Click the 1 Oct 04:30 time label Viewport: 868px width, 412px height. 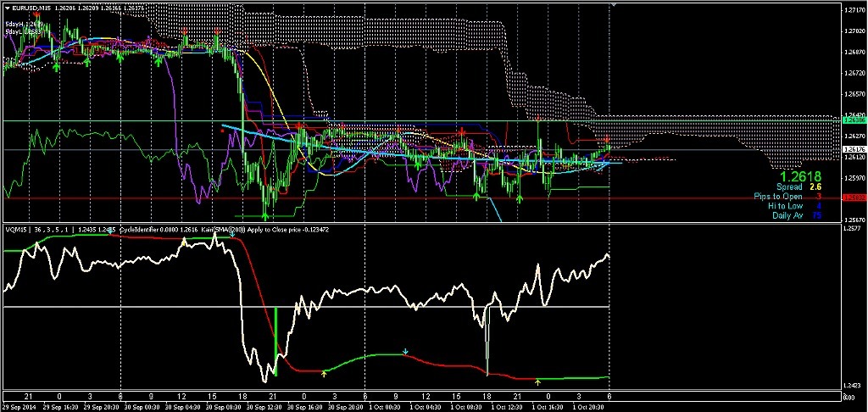coord(426,406)
